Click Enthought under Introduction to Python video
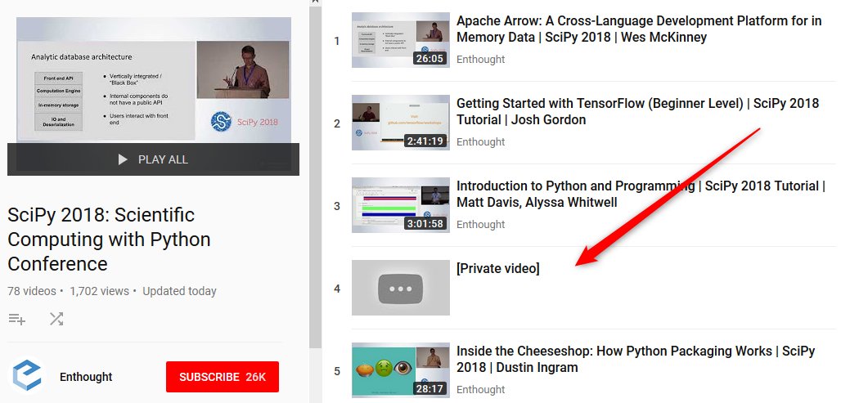 (x=480, y=225)
